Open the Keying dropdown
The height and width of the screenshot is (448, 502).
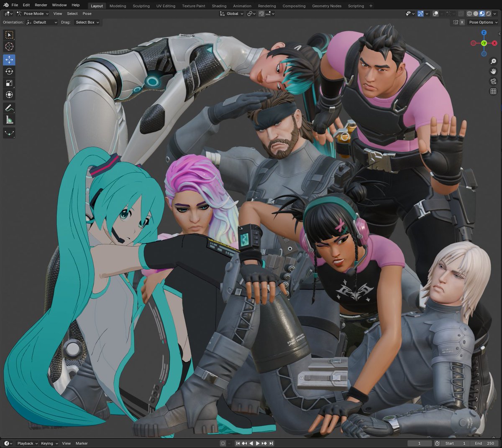(x=49, y=443)
